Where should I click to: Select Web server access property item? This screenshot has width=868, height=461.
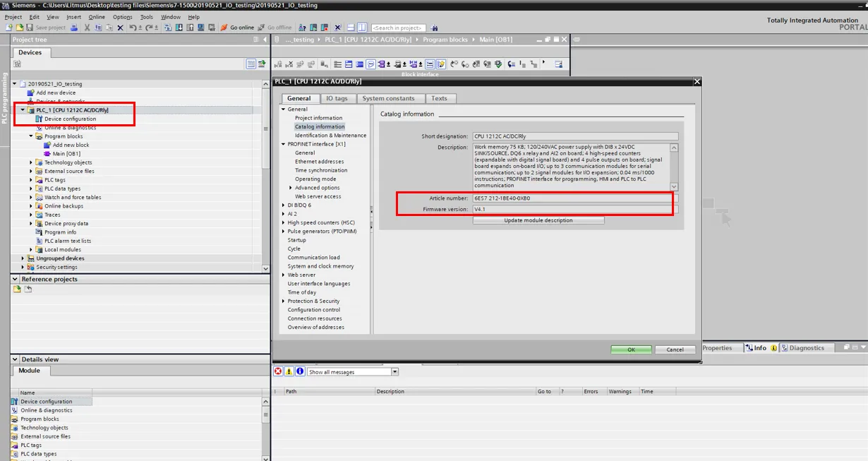coord(318,196)
